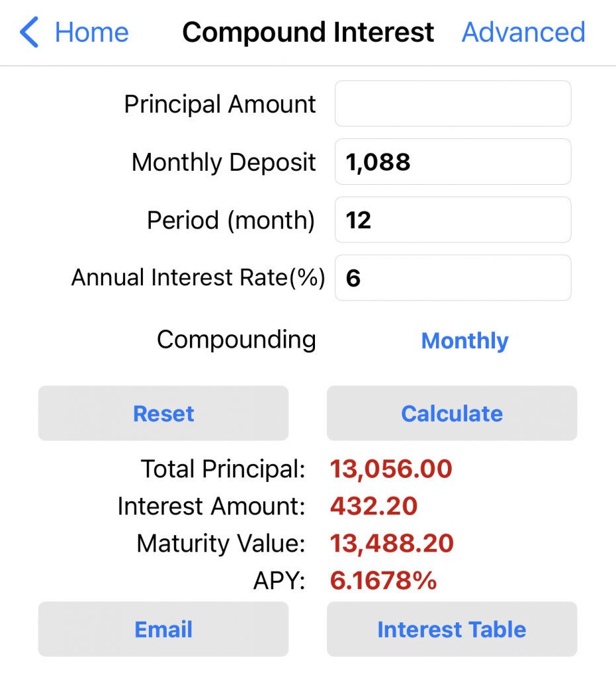This screenshot has width=616, height=678.
Task: Open the Monthly compounding frequency selector
Action: 464,341
